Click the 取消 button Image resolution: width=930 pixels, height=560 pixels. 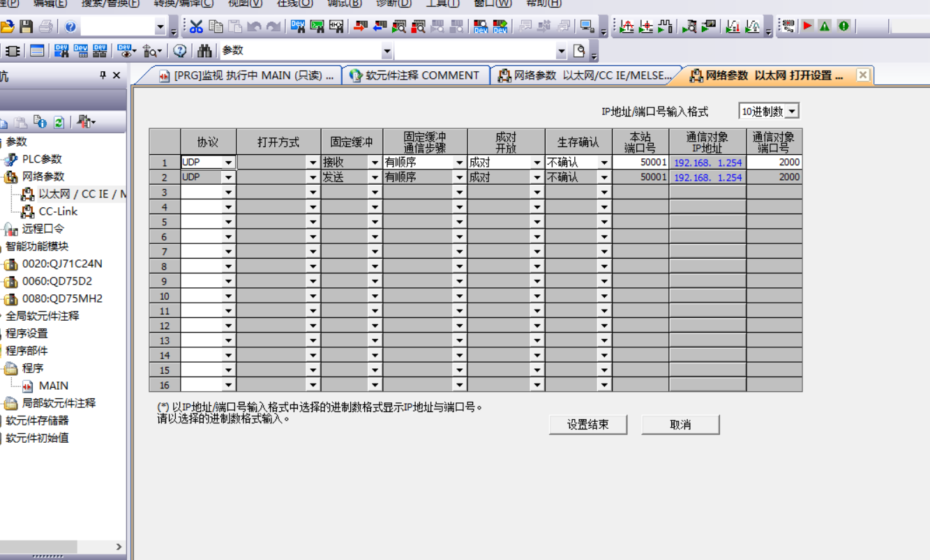(680, 425)
